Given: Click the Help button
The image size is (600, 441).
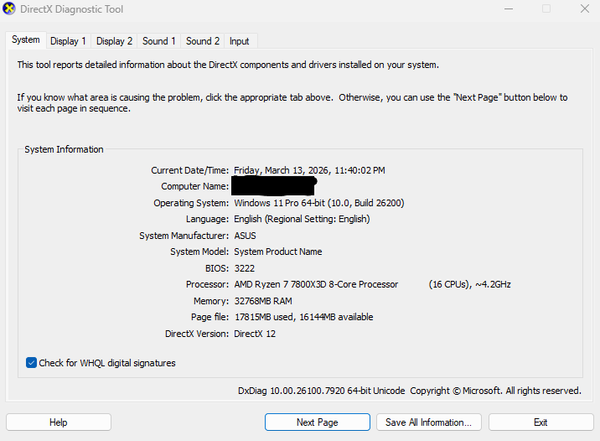Looking at the screenshot, I should coord(58,422).
